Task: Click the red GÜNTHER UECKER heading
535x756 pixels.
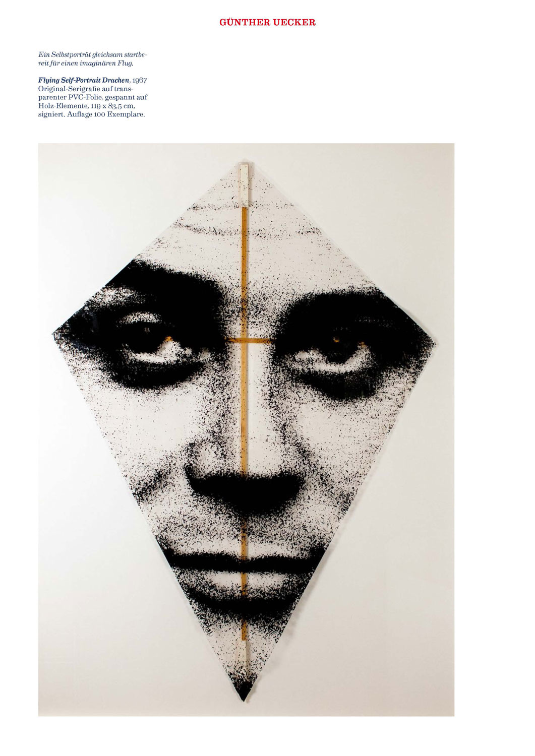Action: (267, 22)
